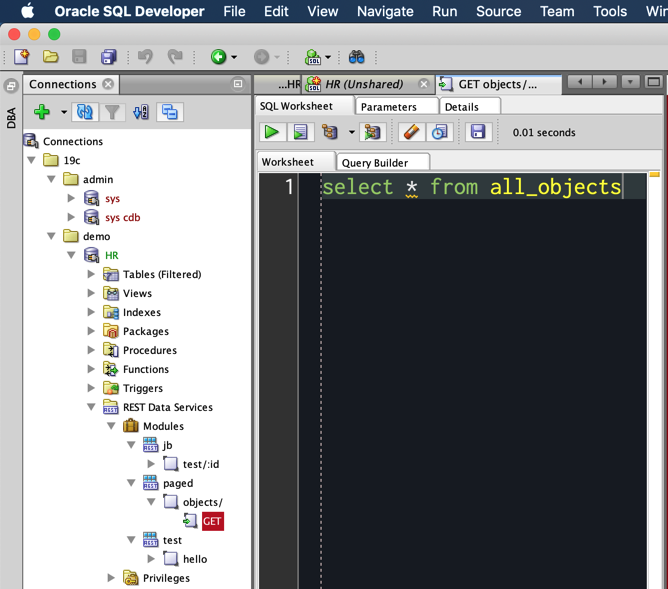
Task: Expand the sys connection node
Action: [71, 198]
